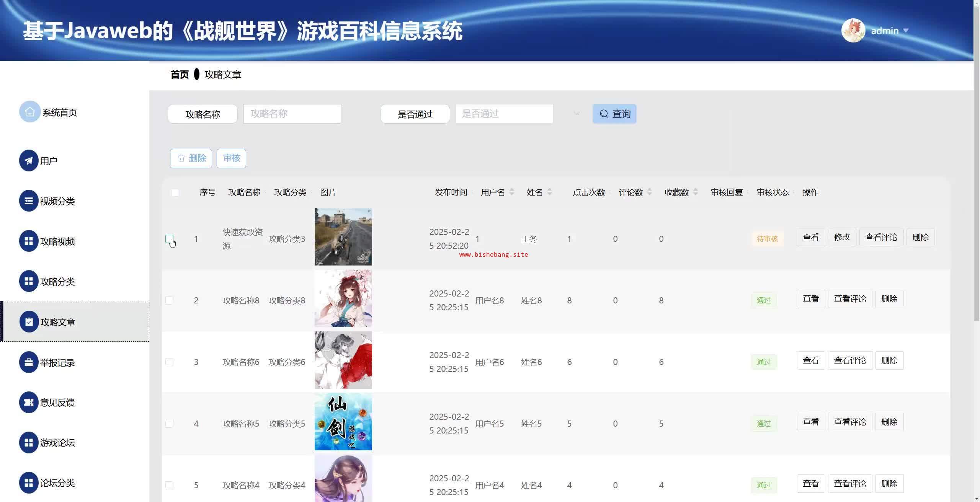Click the 游戏论坛 sidebar icon
Screen dimensions: 980x502
29,442
